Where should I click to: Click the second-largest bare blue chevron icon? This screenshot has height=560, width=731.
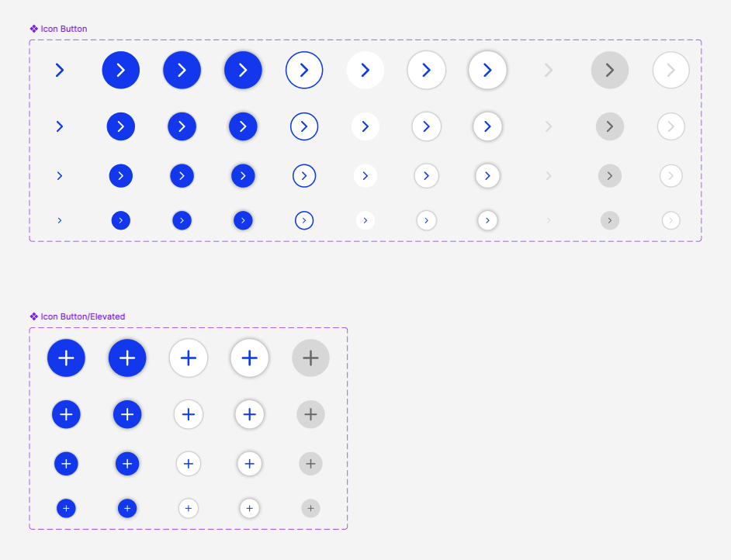click(x=60, y=126)
